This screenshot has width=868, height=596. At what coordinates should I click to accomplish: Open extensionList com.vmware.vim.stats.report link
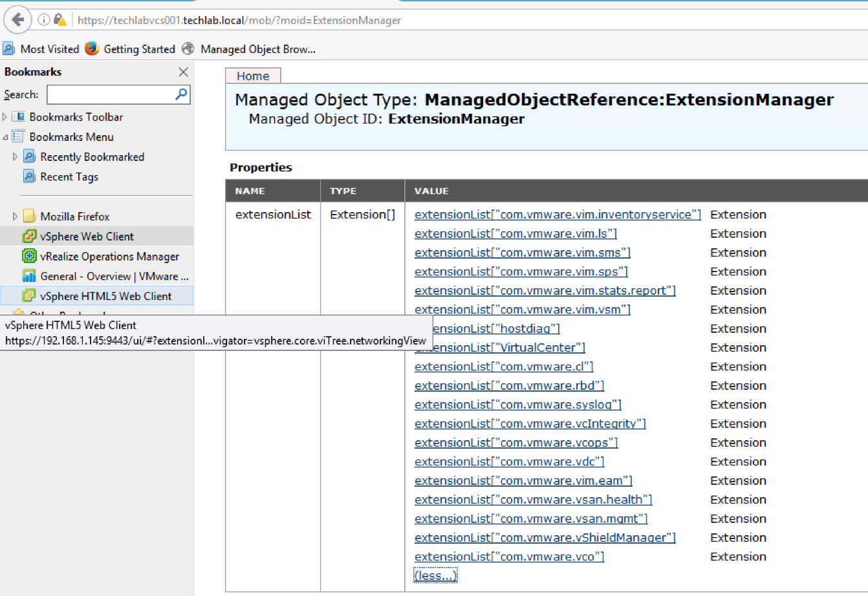tap(545, 291)
